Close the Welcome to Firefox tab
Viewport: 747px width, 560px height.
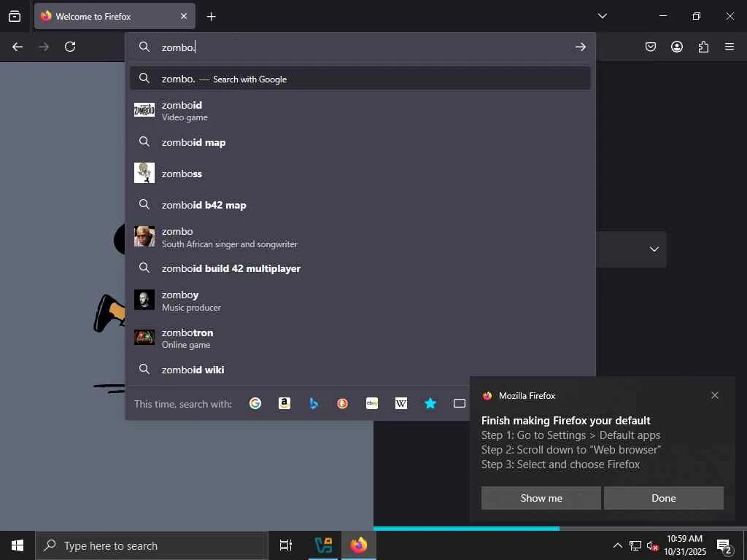point(183,16)
